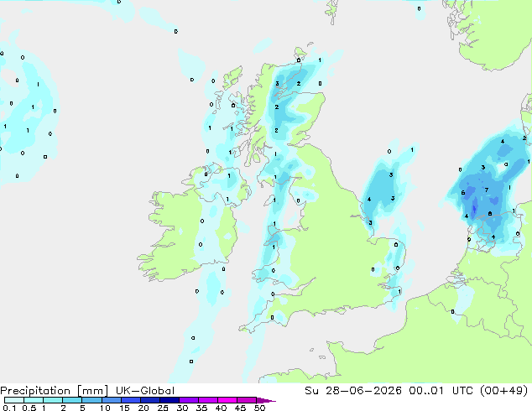Click the legend value '20'
The image size is (532, 411).
(143, 408)
